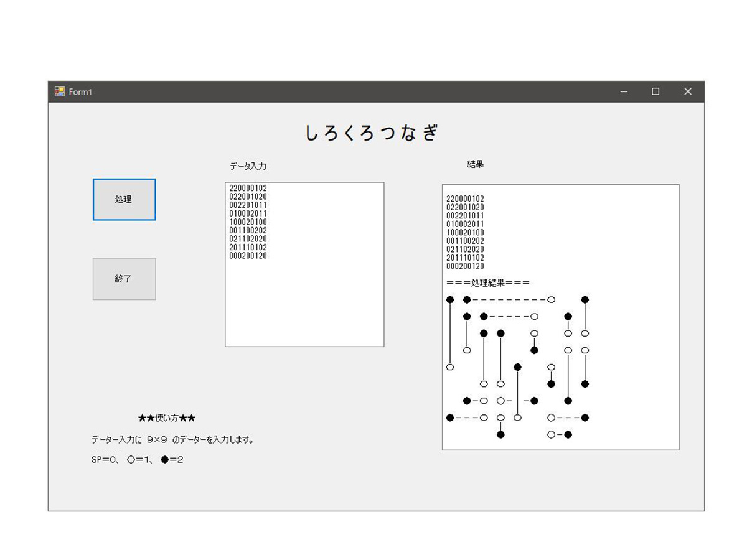This screenshot has height=560, width=747.
Task: Click the SP=0、○=1、●=2 legend text
Action: [137, 460]
